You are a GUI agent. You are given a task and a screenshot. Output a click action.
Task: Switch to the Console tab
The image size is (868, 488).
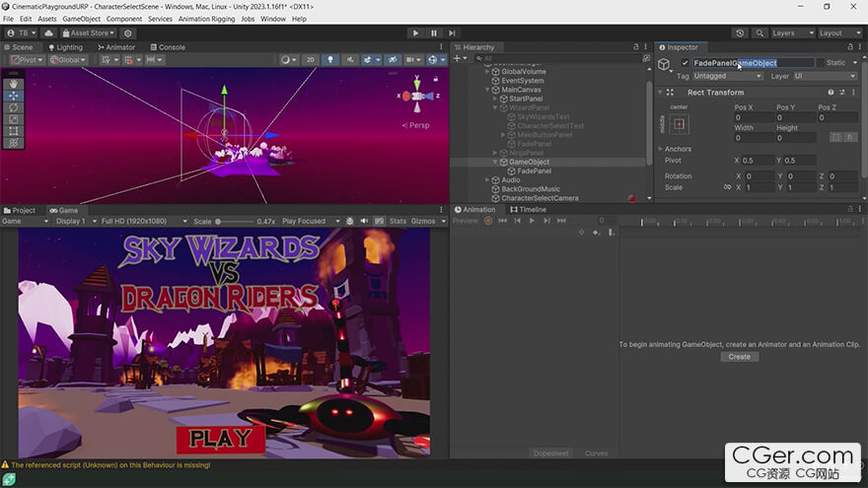click(168, 47)
